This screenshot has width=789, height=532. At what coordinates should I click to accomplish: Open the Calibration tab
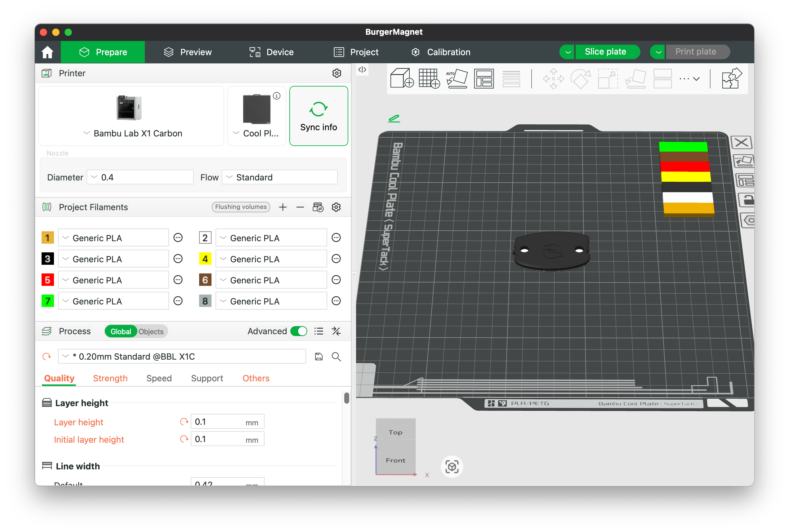coord(440,52)
